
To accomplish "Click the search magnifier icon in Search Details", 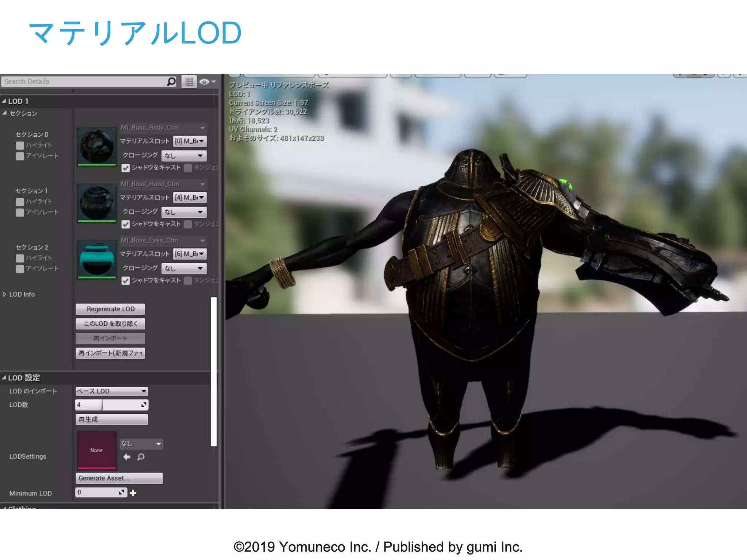I will click(x=171, y=81).
